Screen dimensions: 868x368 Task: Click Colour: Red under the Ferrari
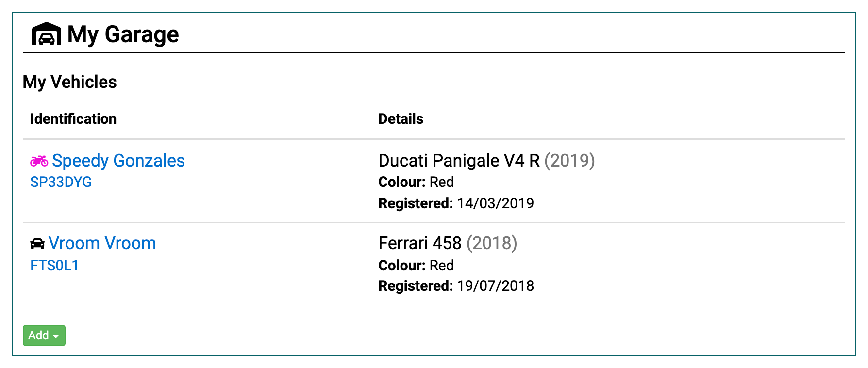click(416, 266)
